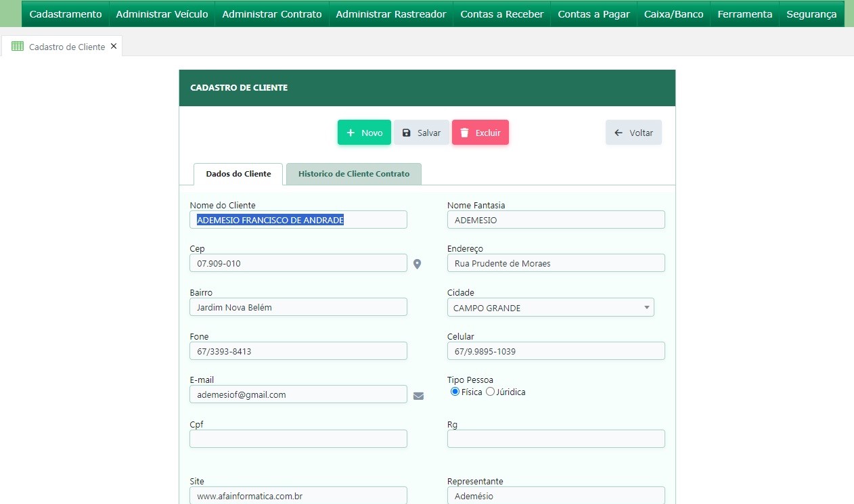Viewport: 854px width, 504px height.
Task: Select the Júridica radio button
Action: coord(490,392)
